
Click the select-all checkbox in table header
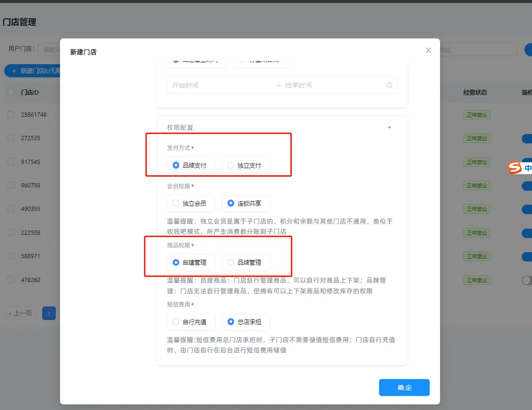pos(11,93)
